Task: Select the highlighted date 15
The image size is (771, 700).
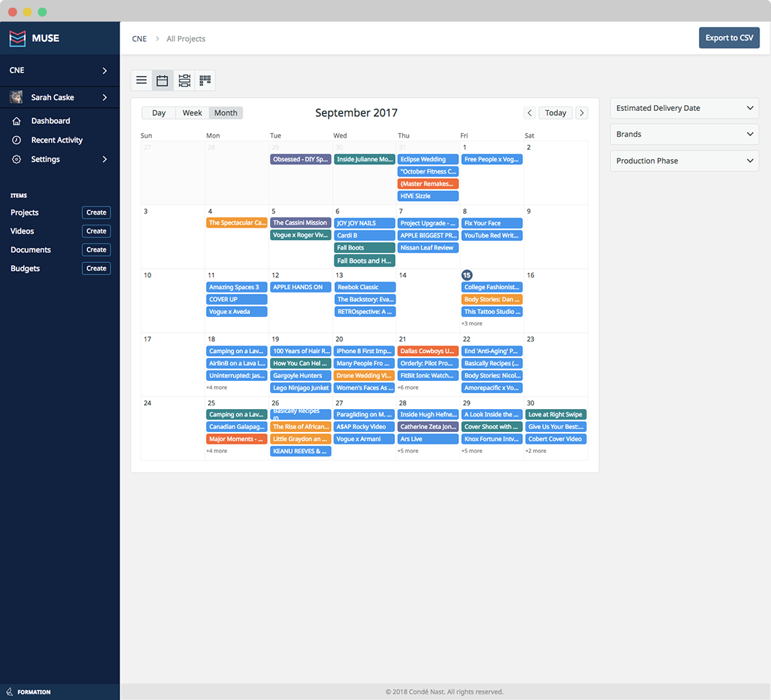Action: [x=467, y=275]
